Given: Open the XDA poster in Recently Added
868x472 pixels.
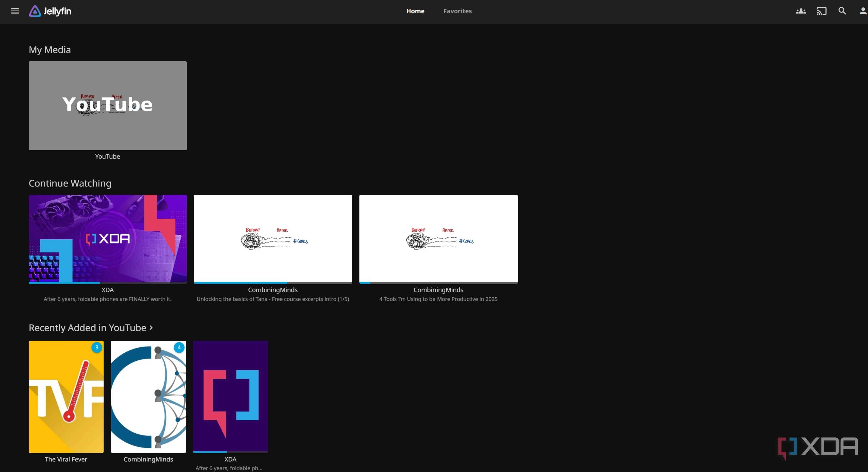Looking at the screenshot, I should [230, 397].
